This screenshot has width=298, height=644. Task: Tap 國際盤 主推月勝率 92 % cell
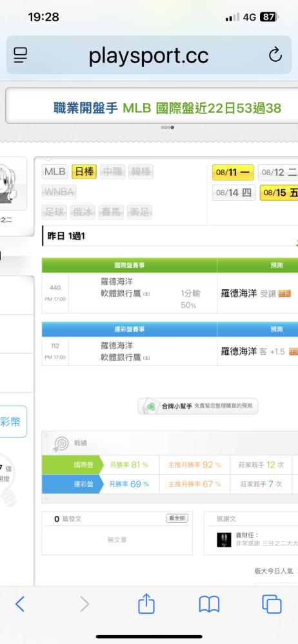tap(194, 465)
